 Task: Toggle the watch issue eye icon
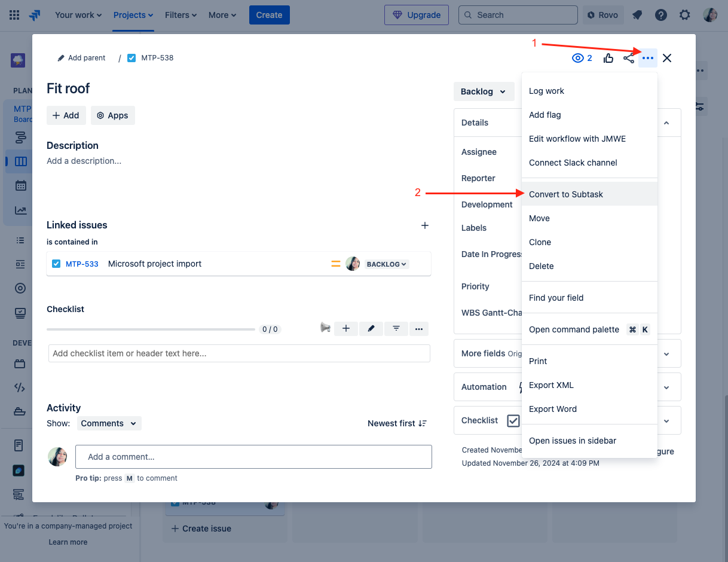click(577, 58)
